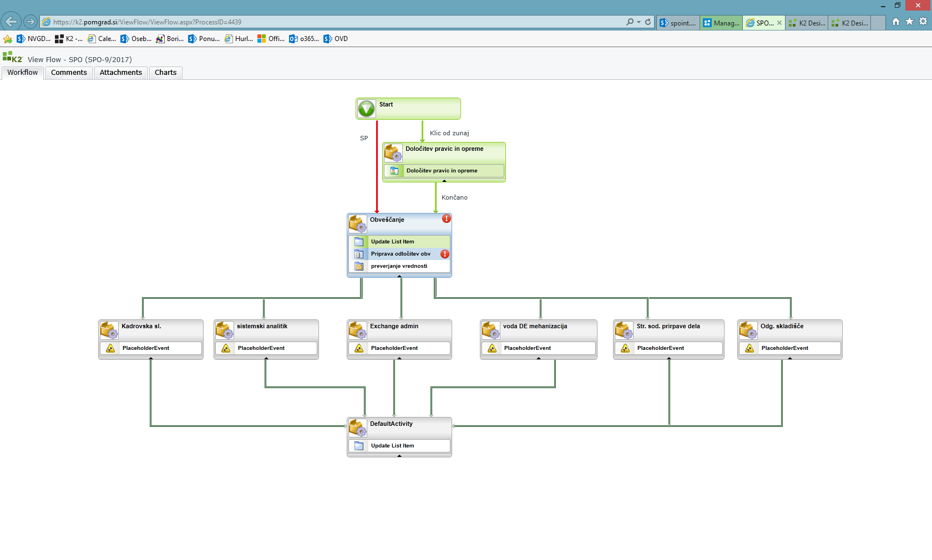Click the sistemski analitik activity icon
This screenshot has width=932, height=560.
tap(224, 330)
